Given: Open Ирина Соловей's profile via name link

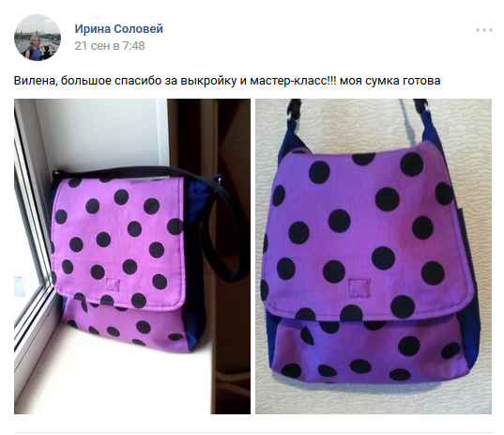Looking at the screenshot, I should (x=119, y=29).
